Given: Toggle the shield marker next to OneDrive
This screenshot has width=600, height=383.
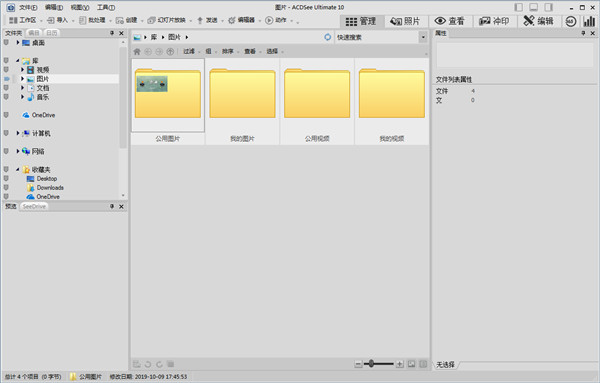Looking at the screenshot, I should (6, 115).
